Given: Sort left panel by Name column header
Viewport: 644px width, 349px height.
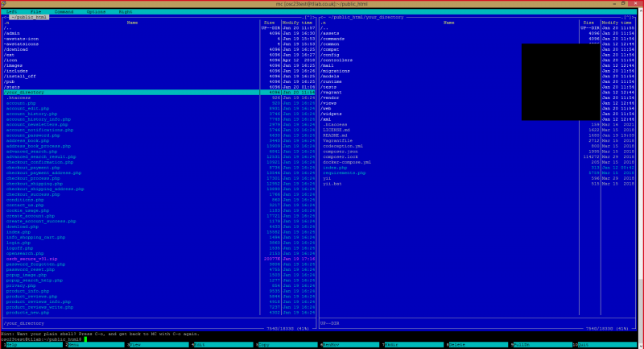Looking at the screenshot, I should 132,23.
